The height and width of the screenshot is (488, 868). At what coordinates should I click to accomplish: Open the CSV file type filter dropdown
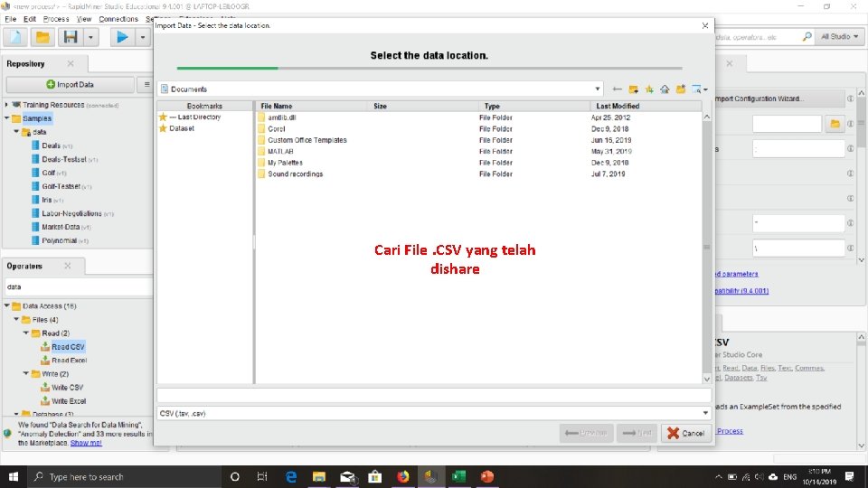point(705,413)
